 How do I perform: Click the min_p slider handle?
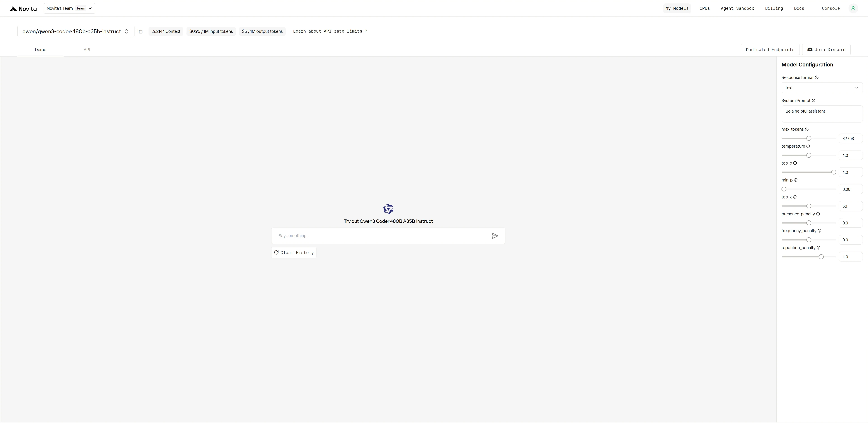pyautogui.click(x=784, y=189)
